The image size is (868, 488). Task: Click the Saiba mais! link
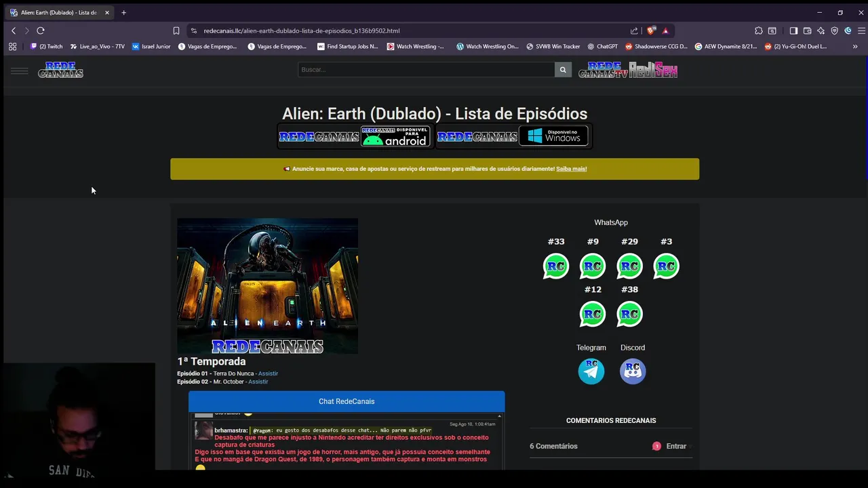pos(571,169)
